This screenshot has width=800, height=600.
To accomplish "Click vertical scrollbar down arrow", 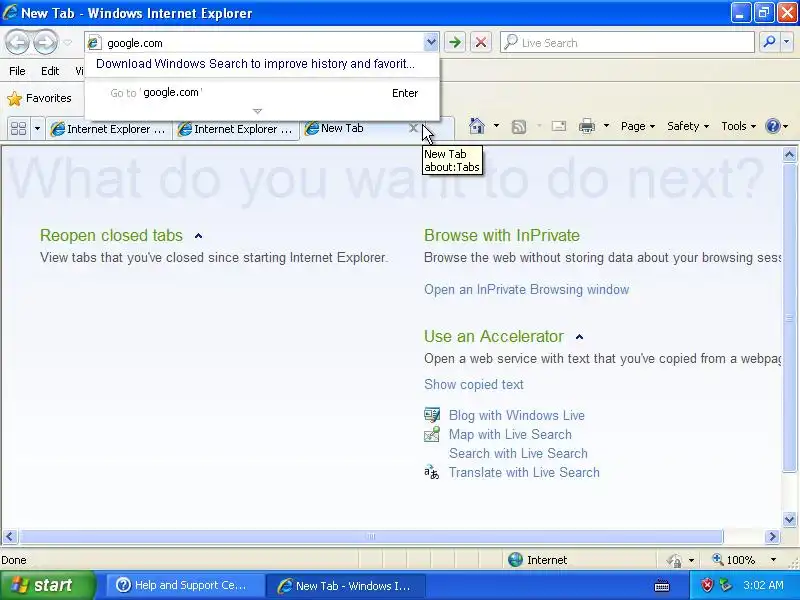I will [789, 519].
